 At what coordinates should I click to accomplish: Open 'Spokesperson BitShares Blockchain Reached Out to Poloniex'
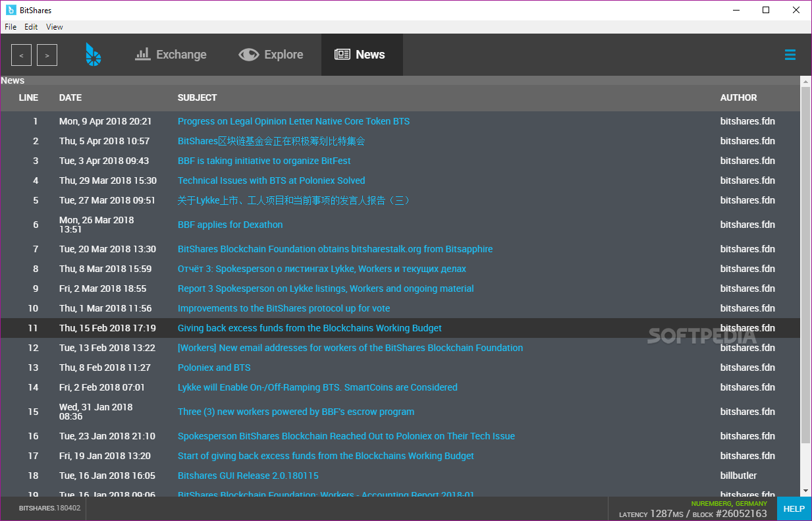[x=346, y=436]
